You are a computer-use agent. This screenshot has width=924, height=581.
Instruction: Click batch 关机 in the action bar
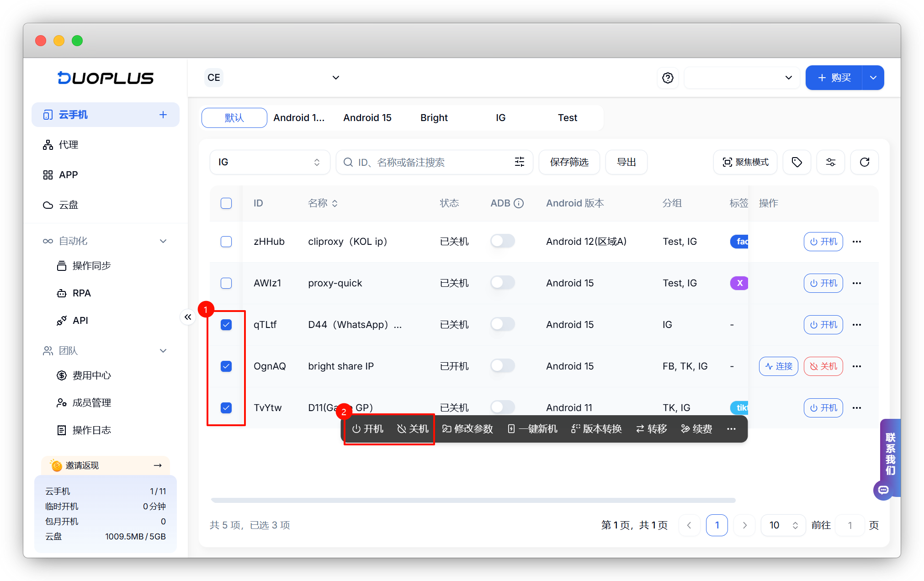pos(413,429)
